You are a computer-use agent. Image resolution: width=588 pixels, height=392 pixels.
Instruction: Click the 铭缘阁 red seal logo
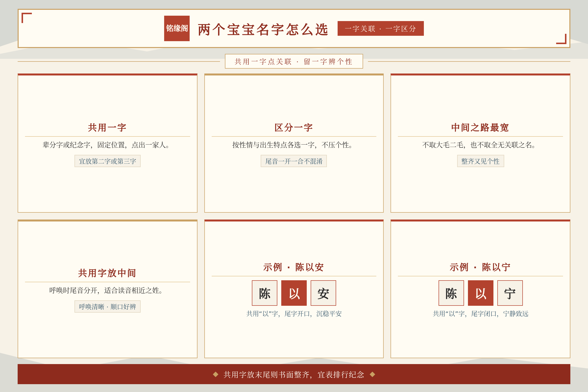tap(177, 28)
